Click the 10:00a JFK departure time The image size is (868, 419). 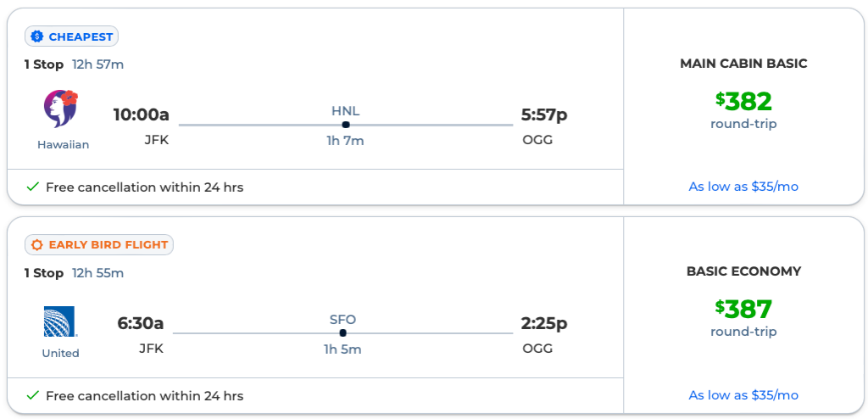[x=142, y=115]
